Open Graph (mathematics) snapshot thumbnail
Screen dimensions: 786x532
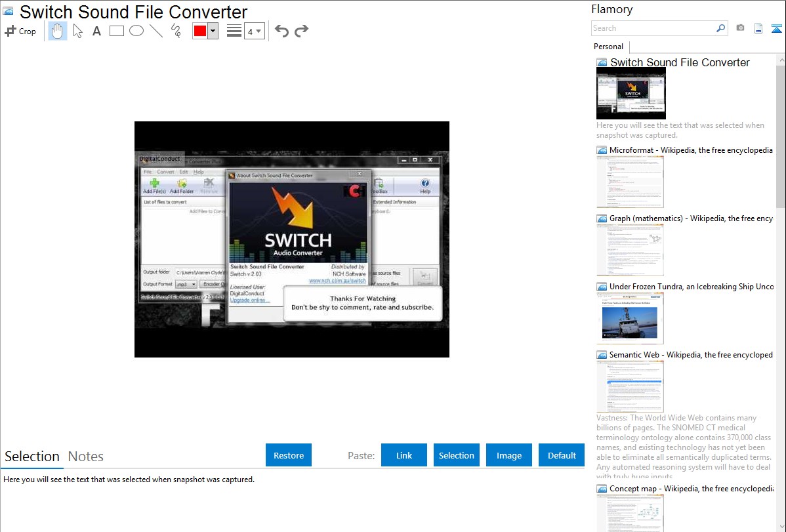point(630,250)
